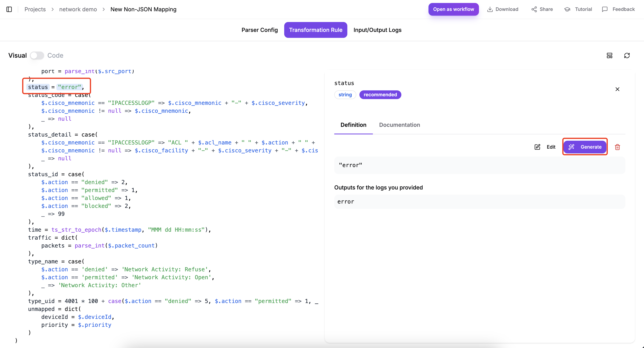Click the Feedback speech bubble icon
The width and height of the screenshot is (644, 348).
point(605,9)
